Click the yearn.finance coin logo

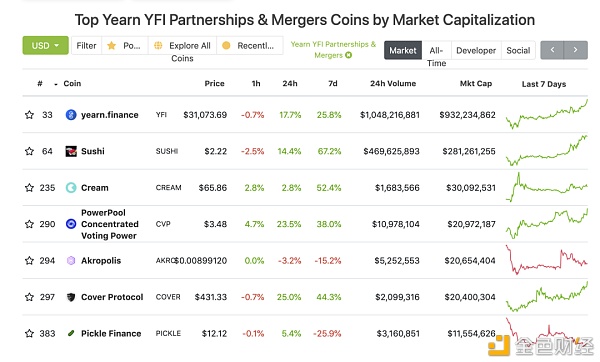71,115
